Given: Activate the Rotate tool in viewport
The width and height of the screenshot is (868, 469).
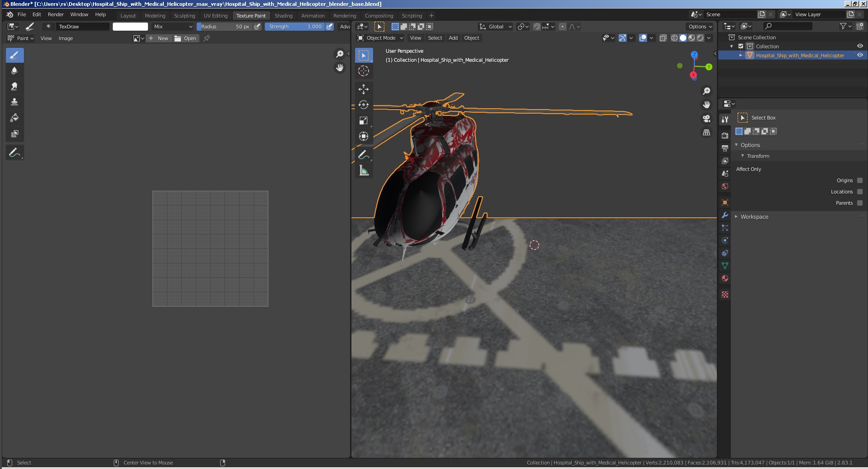Looking at the screenshot, I should pos(364,105).
